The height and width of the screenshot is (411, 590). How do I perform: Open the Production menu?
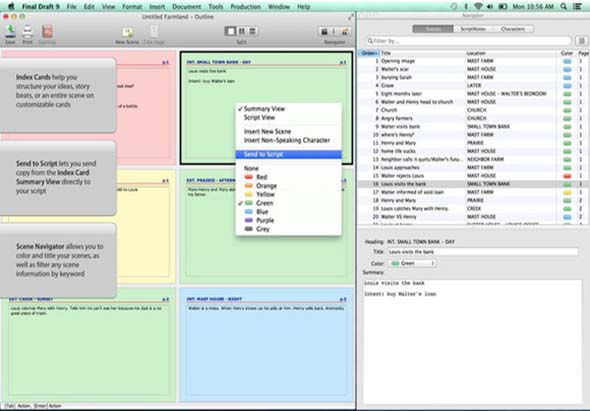(245, 6)
